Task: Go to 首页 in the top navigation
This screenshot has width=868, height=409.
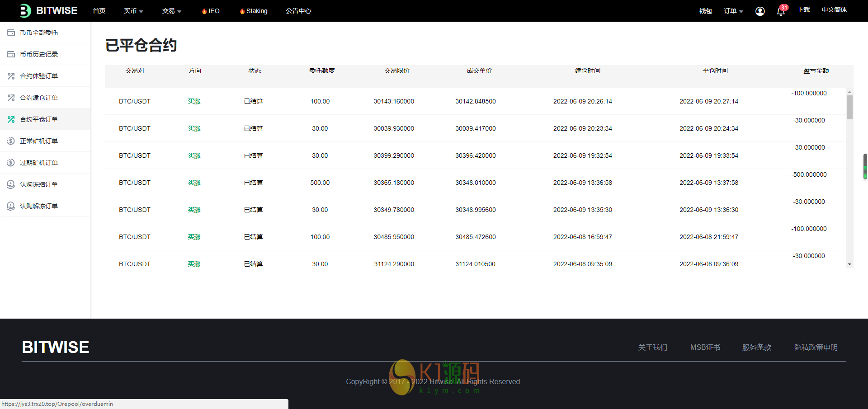Action: (x=99, y=11)
